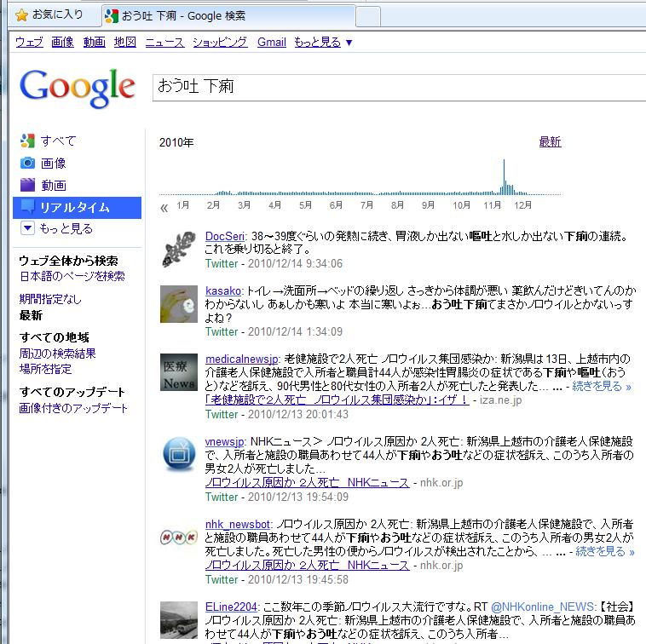Open the 画像 link in the top bar
The image size is (646, 644).
(x=62, y=42)
